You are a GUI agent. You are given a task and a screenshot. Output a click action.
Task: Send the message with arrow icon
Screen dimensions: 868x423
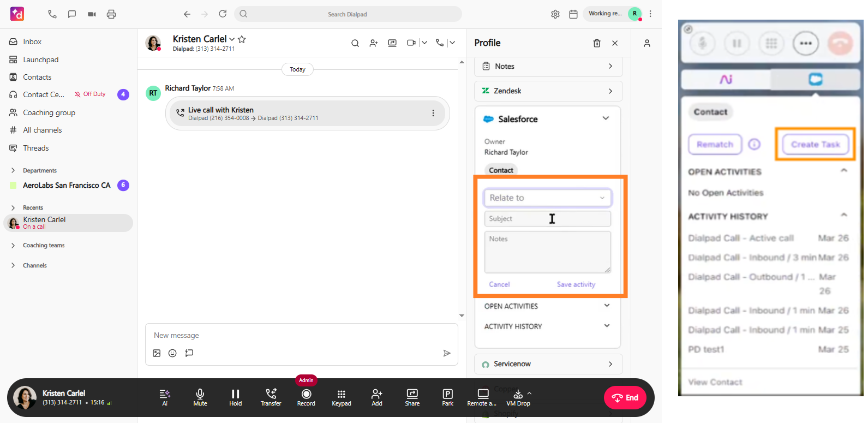coord(447,353)
